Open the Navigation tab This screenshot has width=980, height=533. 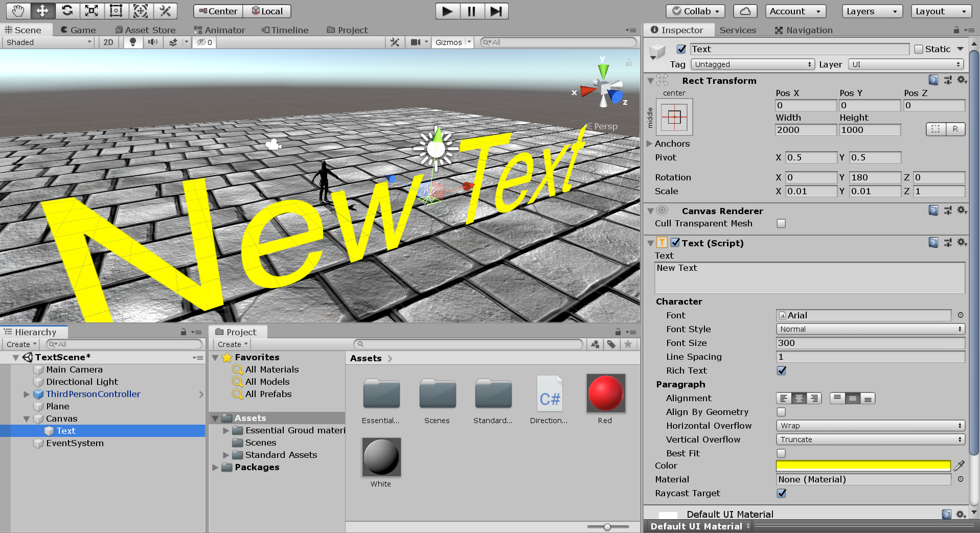coord(804,30)
